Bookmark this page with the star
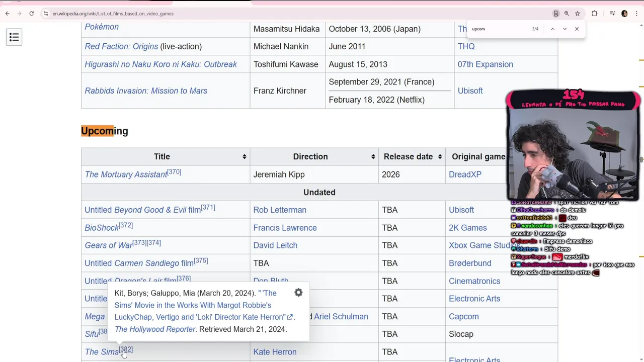The height and width of the screenshot is (362, 644). [x=578, y=14]
